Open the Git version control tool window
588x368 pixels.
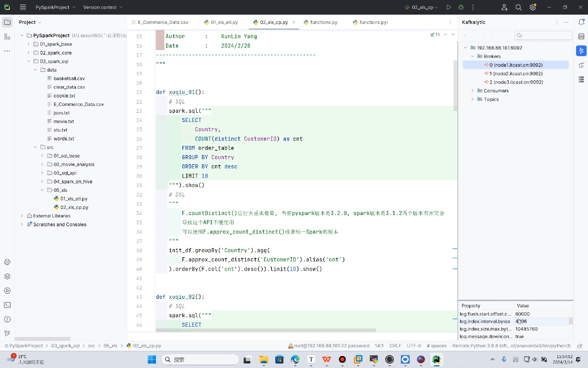point(7,334)
